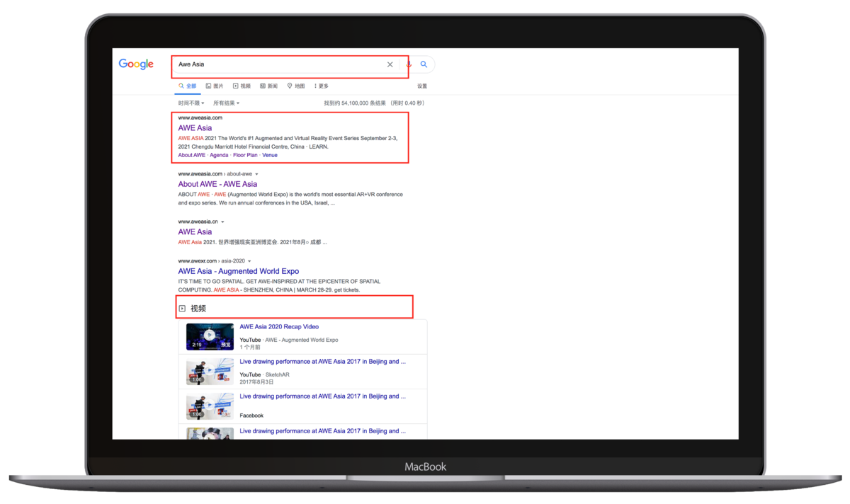Click the Google logo
Screen dimensions: 850x504
136,64
